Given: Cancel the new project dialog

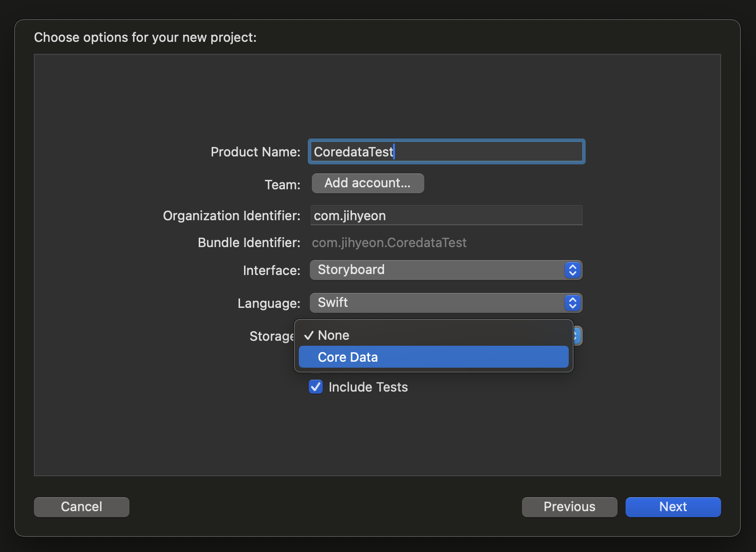Looking at the screenshot, I should coord(82,507).
